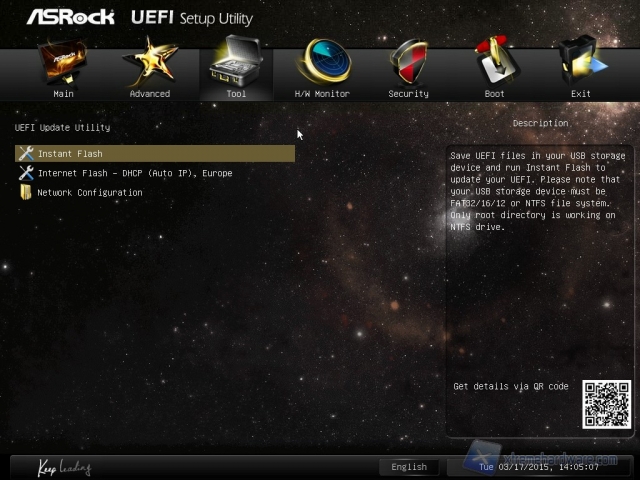Click the Exit tab icon
Viewport: 640px width, 480px height.
(x=580, y=63)
